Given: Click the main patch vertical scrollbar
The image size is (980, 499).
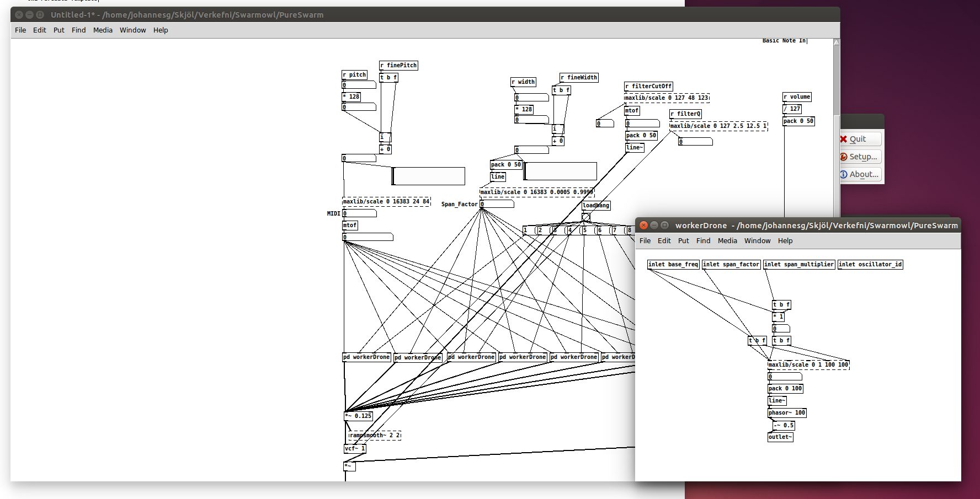Looking at the screenshot, I should pyautogui.click(x=837, y=127).
